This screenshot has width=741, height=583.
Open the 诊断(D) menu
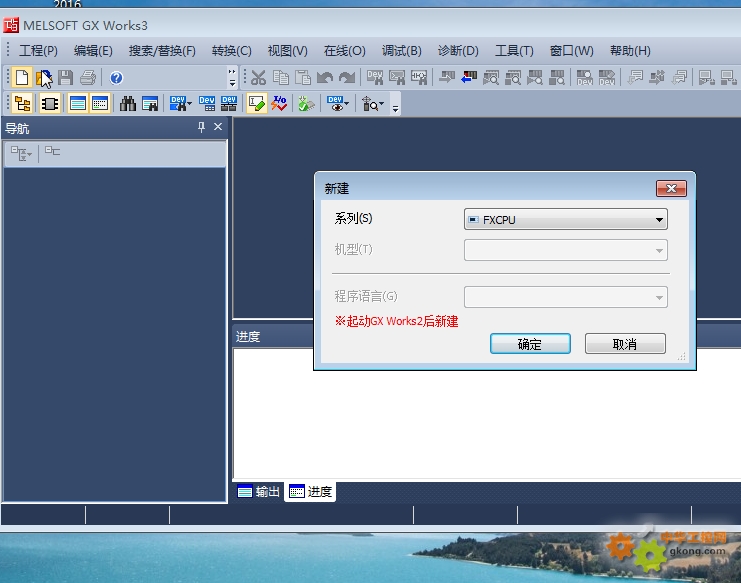point(458,51)
